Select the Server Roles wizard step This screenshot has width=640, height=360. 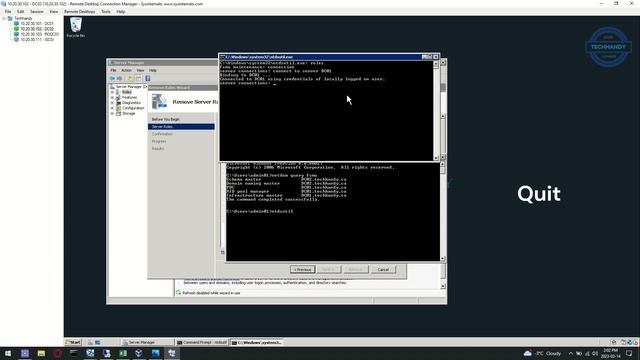pyautogui.click(x=181, y=127)
